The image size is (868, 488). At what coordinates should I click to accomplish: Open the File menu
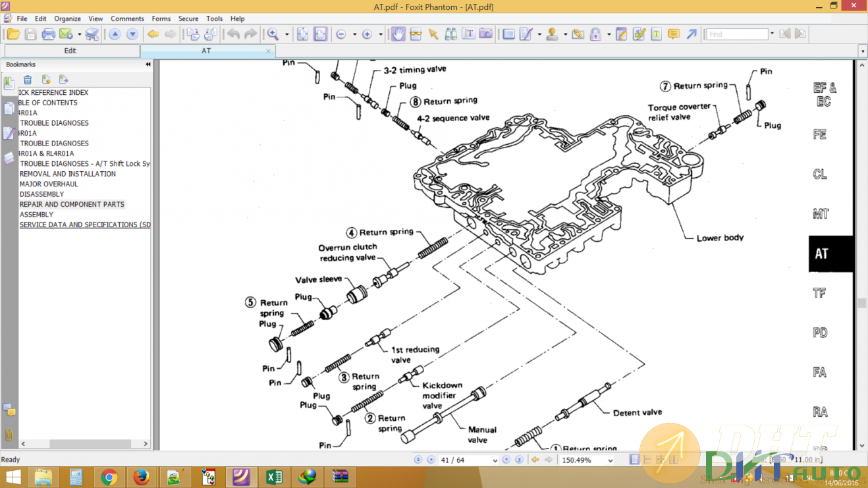(x=22, y=18)
